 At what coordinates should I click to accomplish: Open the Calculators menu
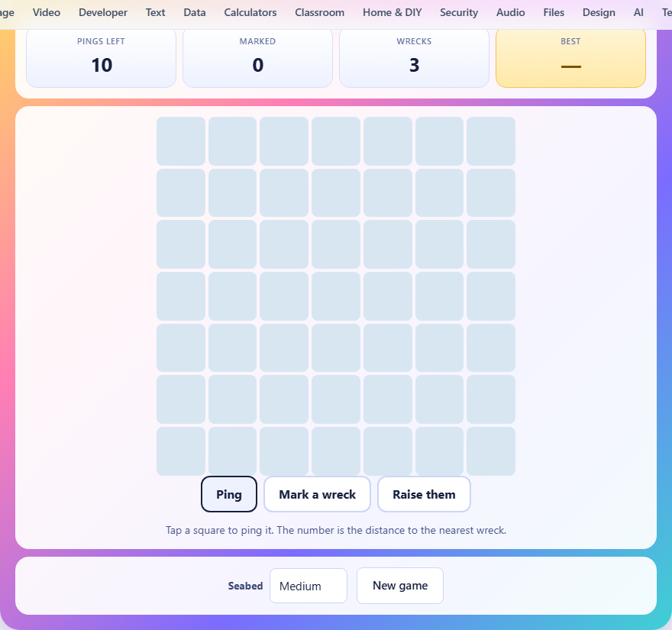coord(250,12)
